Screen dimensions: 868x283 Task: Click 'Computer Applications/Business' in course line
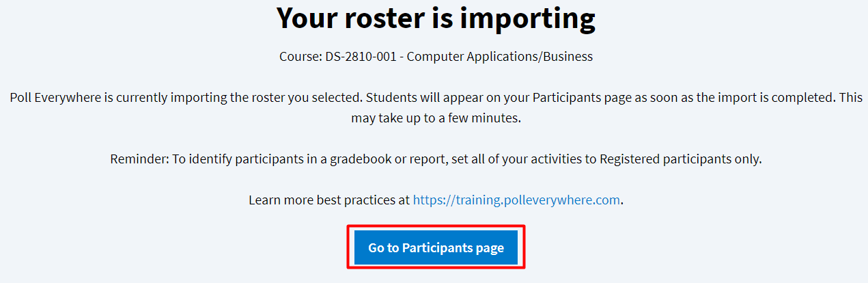click(500, 57)
